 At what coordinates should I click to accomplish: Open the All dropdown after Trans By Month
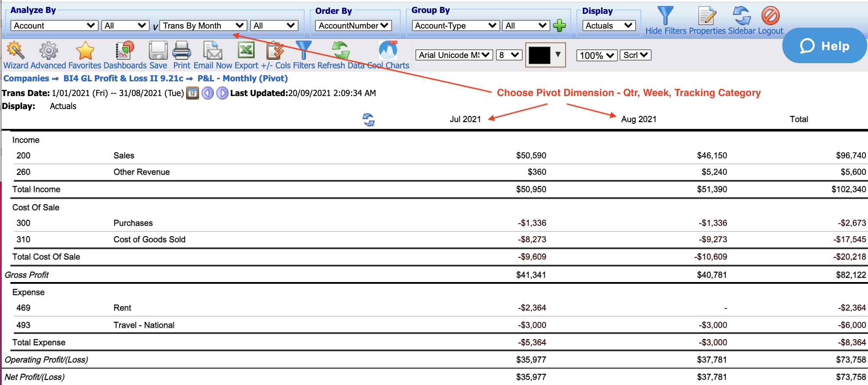(274, 26)
